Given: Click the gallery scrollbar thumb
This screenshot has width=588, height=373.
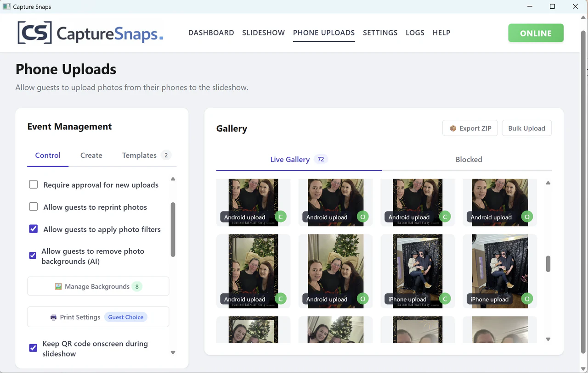Looking at the screenshot, I should pyautogui.click(x=548, y=264).
